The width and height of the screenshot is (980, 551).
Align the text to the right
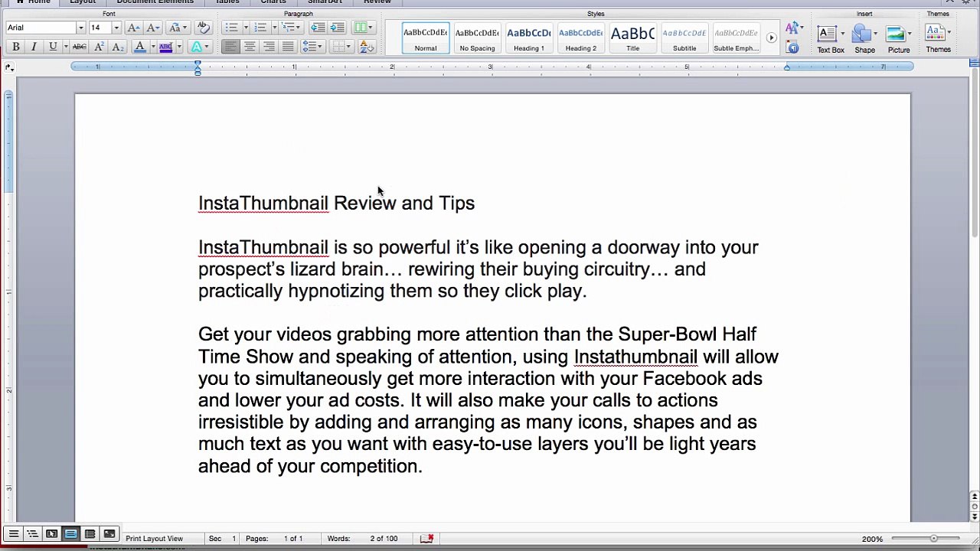[x=269, y=47]
